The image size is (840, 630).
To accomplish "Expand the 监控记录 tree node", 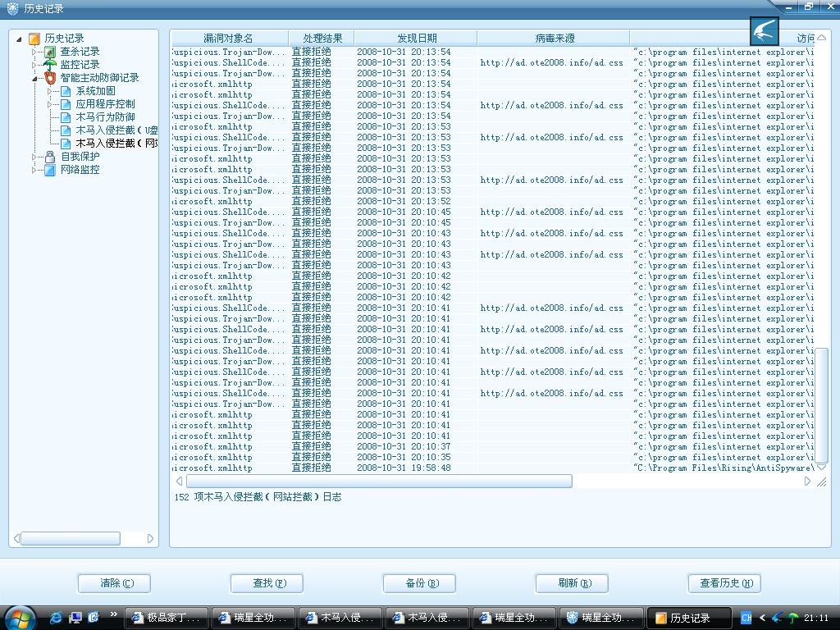I will point(34,65).
